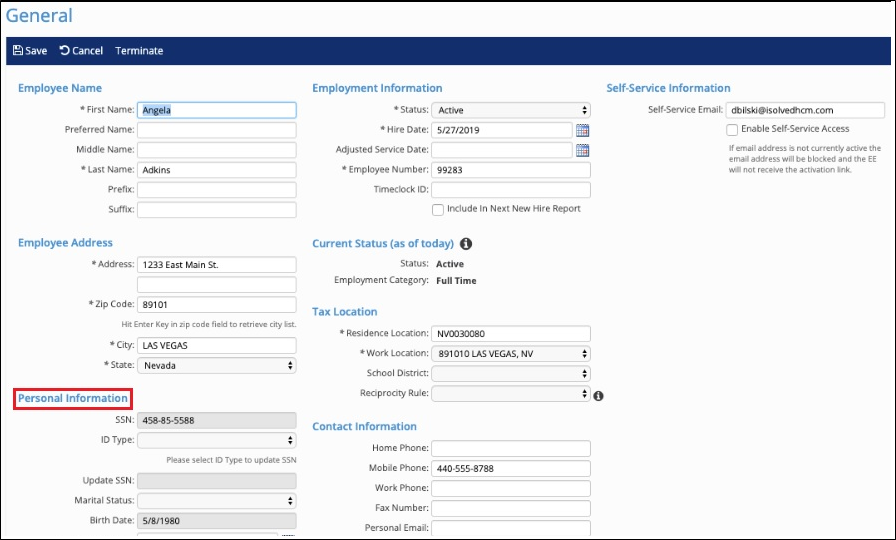Image resolution: width=896 pixels, height=540 pixels.
Task: Open the Work Location dropdown
Action: pyautogui.click(x=511, y=353)
